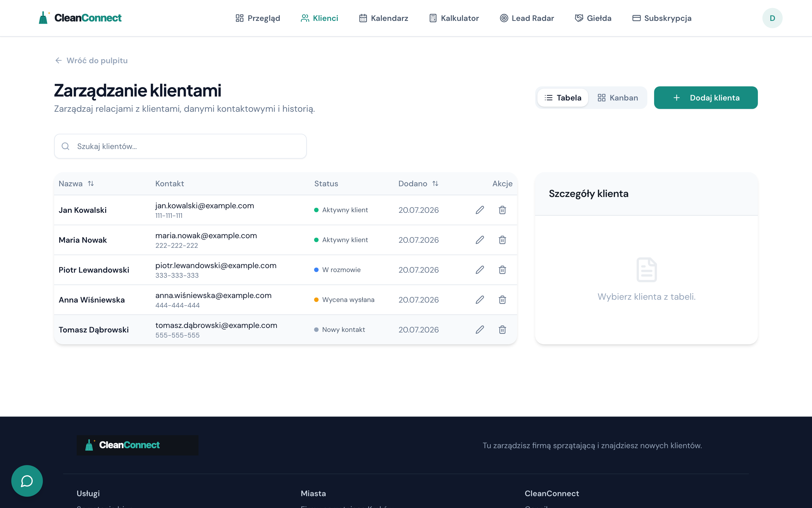Select the Jan Kowalski row name
The image size is (812, 508).
coord(83,210)
